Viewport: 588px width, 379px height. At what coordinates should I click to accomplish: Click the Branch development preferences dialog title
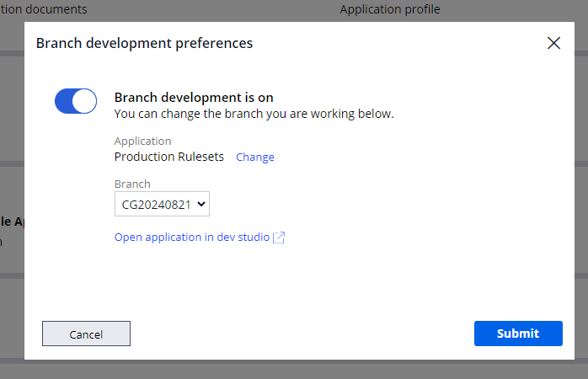144,43
